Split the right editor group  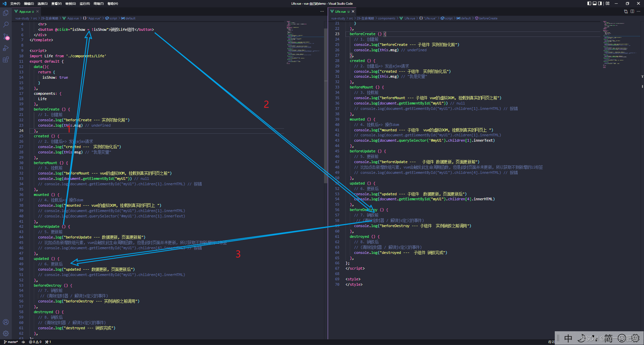point(632,11)
